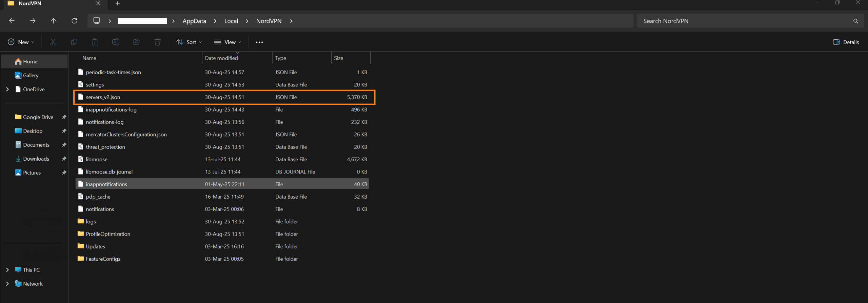Expand the Network tree node
The width and height of the screenshot is (868, 303).
pos(7,284)
